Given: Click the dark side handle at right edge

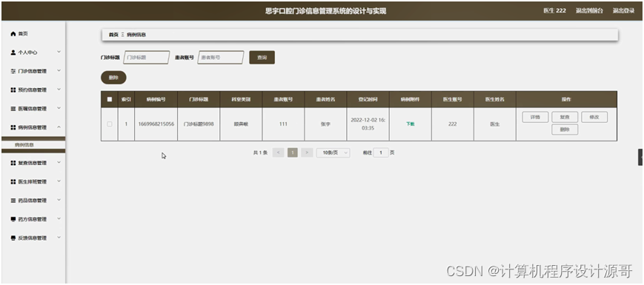Looking at the screenshot, I should tap(640, 157).
